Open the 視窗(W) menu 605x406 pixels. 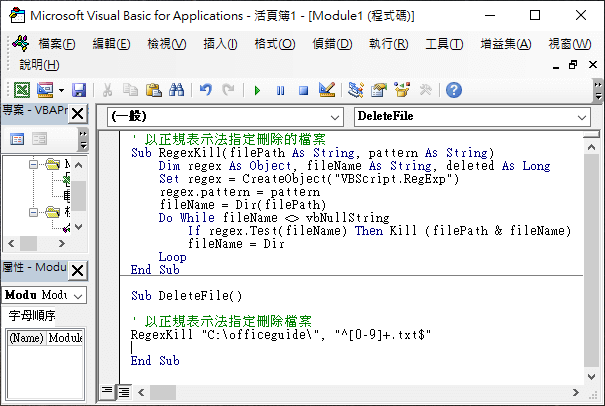coord(570,44)
